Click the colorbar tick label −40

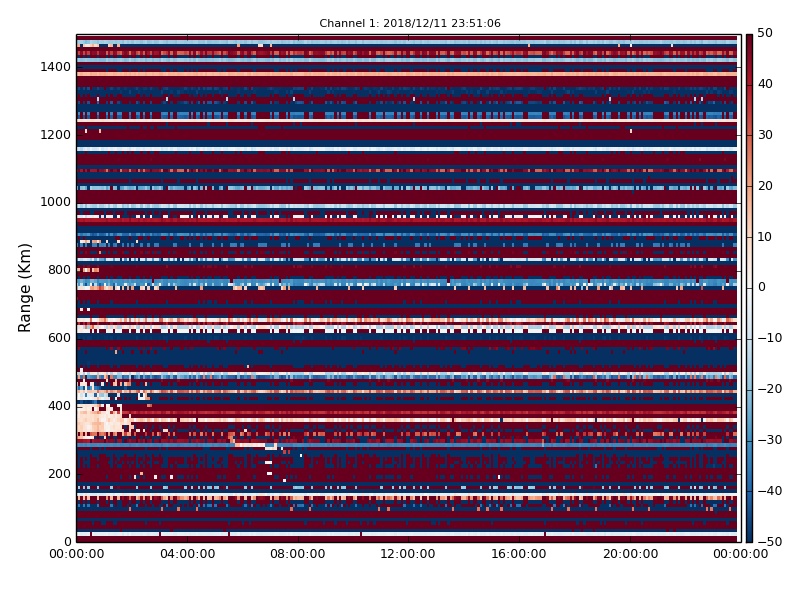click(x=769, y=491)
